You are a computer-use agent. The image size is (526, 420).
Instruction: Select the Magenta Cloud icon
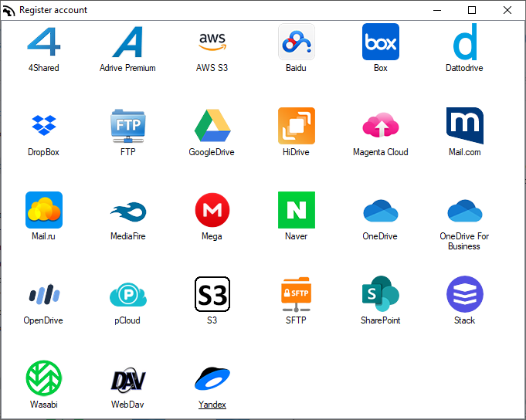coord(381,125)
